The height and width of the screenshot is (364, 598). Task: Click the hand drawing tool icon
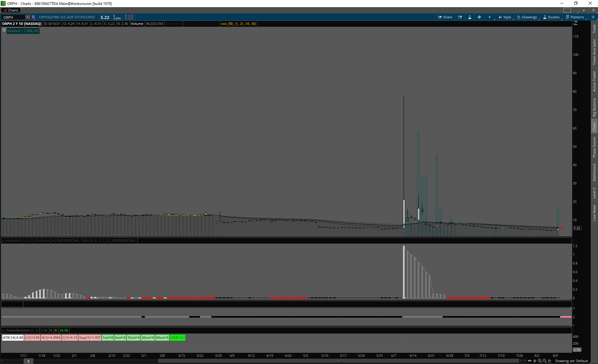(550, 361)
